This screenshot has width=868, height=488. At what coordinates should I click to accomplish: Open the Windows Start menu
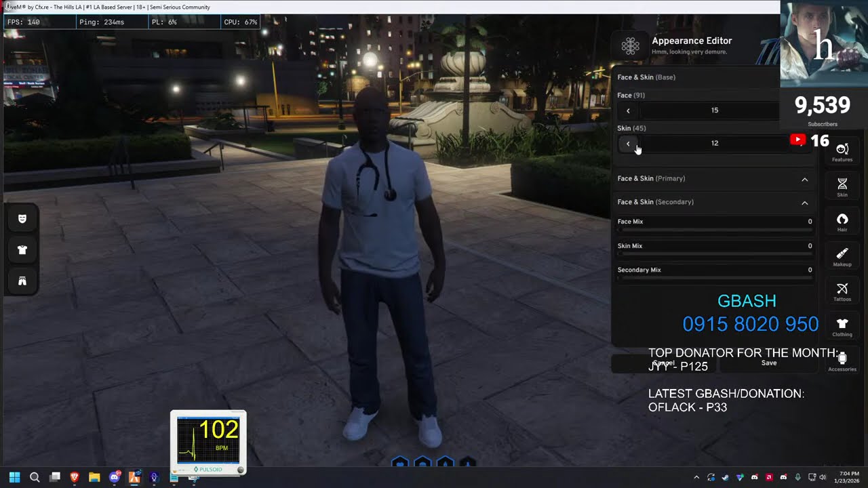(x=14, y=477)
